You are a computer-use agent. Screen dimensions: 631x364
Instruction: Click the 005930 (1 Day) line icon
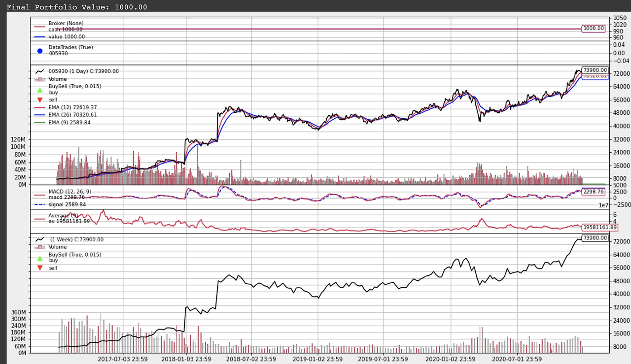pyautogui.click(x=38, y=70)
